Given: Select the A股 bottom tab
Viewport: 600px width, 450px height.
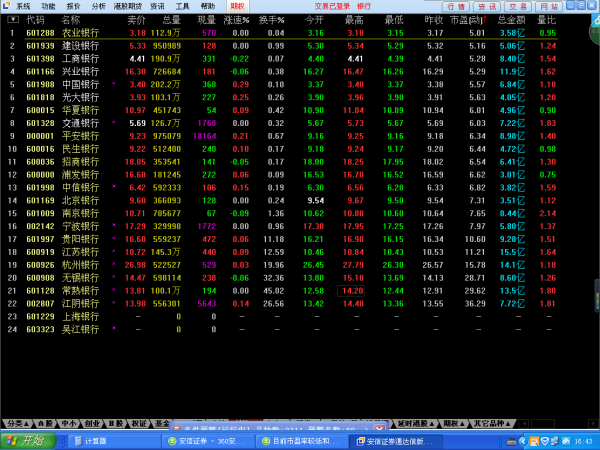Looking at the screenshot, I should click(x=45, y=423).
